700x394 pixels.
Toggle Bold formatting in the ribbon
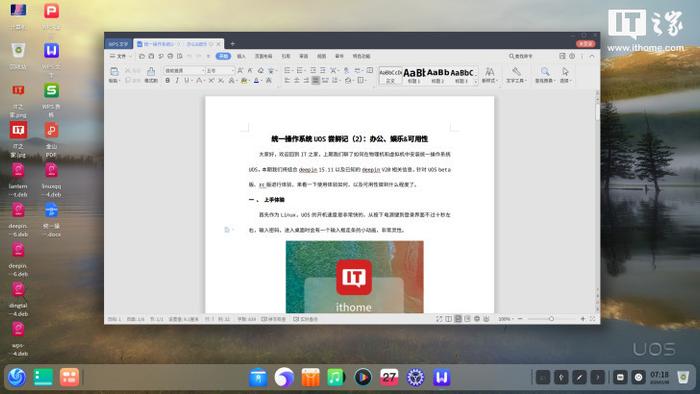[167, 81]
